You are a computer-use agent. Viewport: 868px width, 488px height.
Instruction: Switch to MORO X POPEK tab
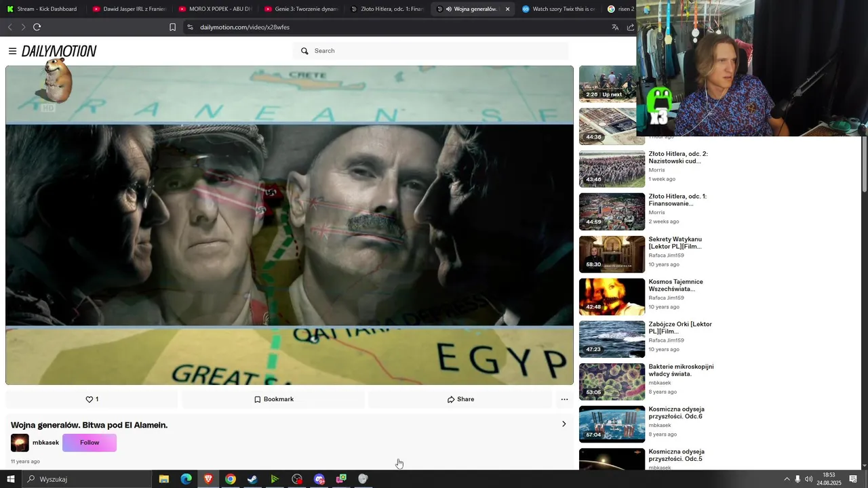click(215, 9)
